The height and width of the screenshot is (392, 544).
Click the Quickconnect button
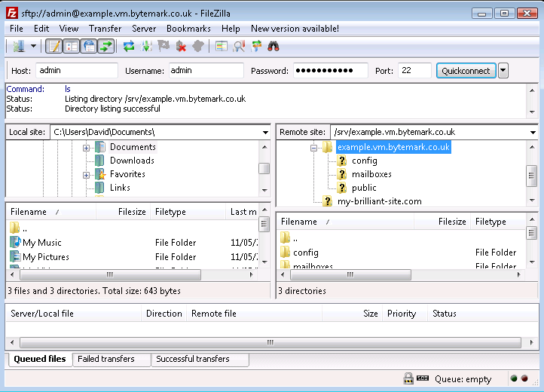[466, 70]
